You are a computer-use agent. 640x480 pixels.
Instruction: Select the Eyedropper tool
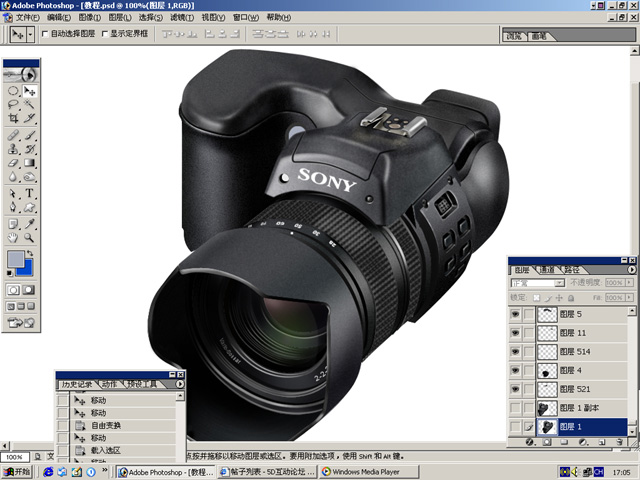click(29, 224)
